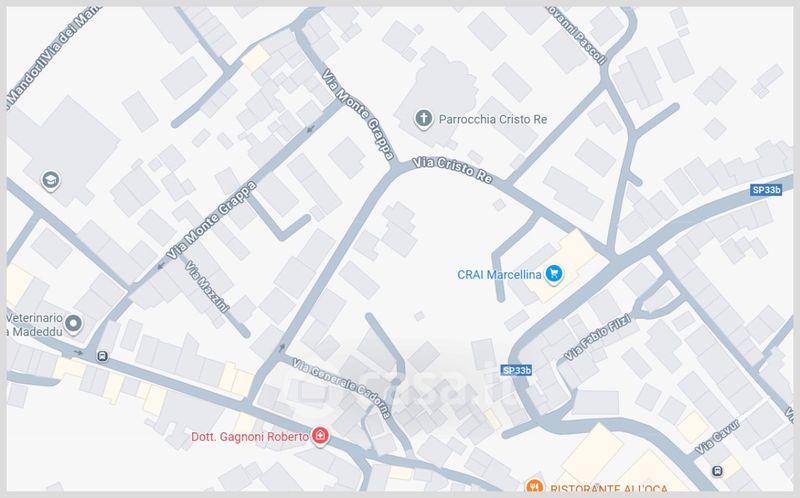Click the bus stop icon near Veterinario Madeddu

[x=103, y=356]
